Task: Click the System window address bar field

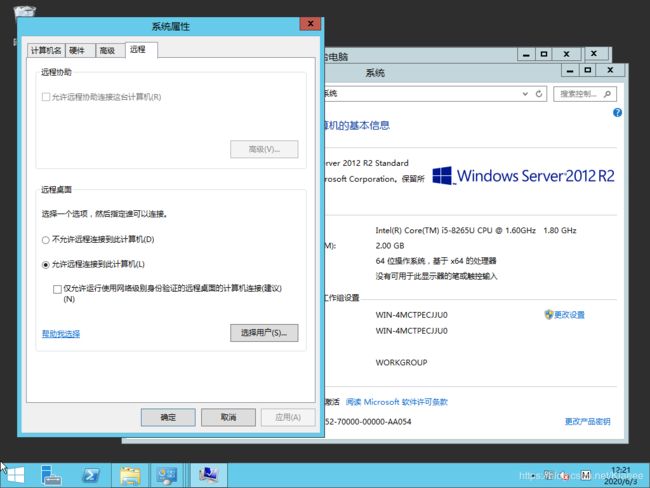Action: click(435, 94)
